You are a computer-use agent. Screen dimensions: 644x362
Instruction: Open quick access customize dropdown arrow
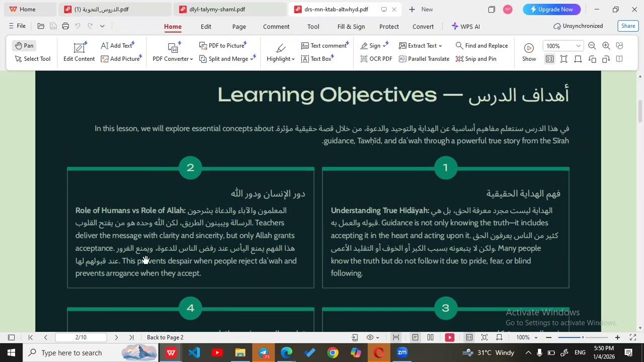[x=102, y=26]
